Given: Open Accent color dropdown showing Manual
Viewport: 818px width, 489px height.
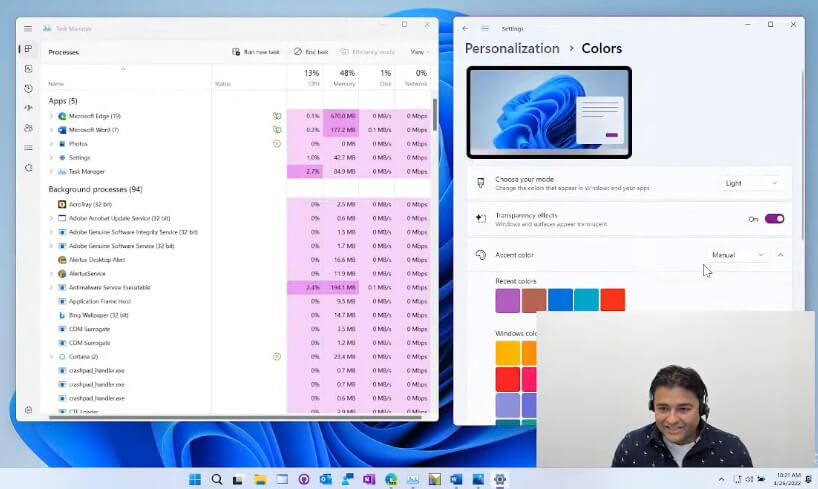Looking at the screenshot, I should click(738, 255).
